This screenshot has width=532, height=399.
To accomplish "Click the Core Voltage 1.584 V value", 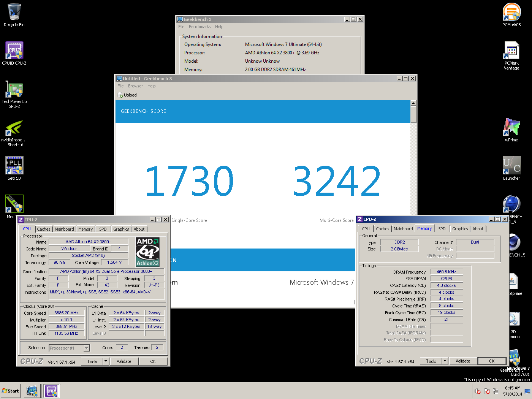I will pos(114,262).
